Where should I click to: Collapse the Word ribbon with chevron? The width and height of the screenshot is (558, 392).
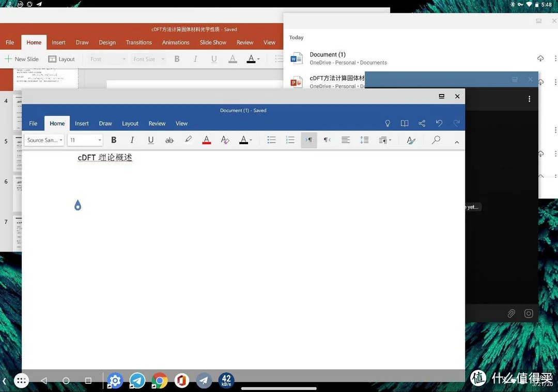(457, 142)
